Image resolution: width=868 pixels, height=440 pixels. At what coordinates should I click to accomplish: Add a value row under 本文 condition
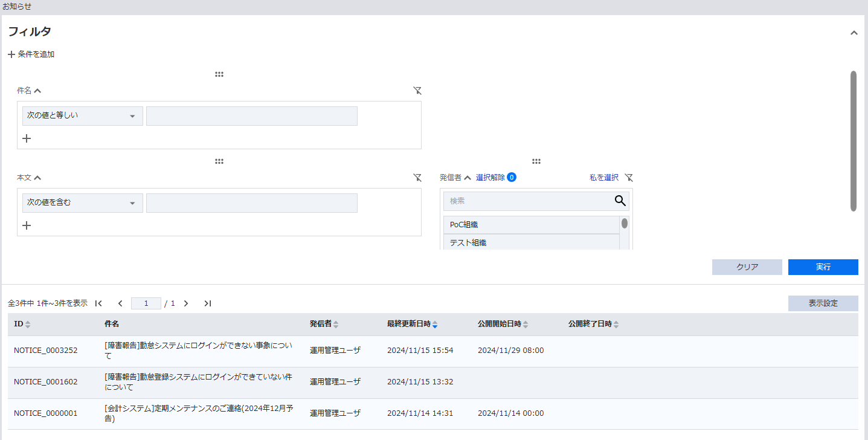tap(27, 225)
